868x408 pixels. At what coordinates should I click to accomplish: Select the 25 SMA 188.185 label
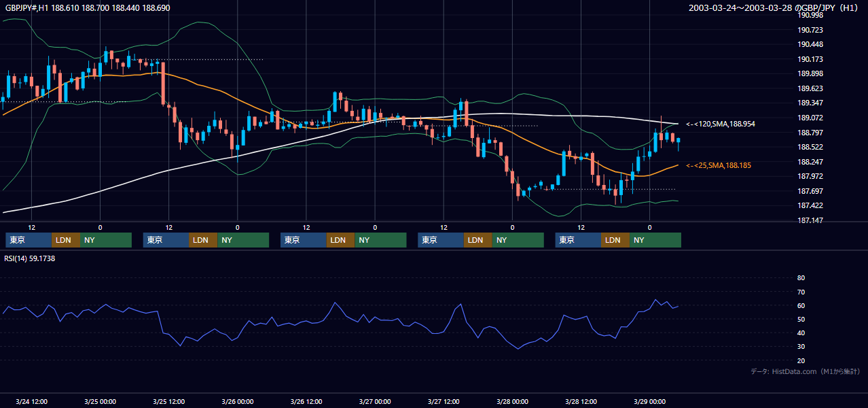(x=719, y=165)
